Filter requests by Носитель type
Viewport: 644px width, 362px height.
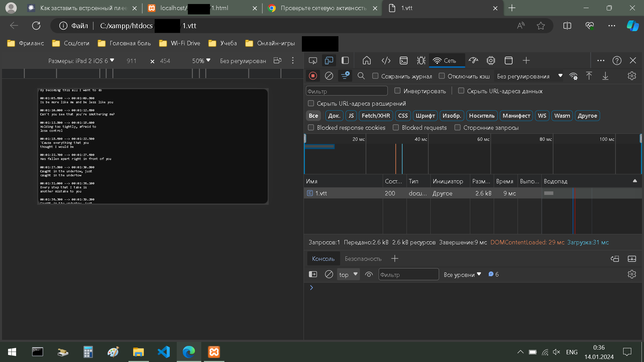482,116
